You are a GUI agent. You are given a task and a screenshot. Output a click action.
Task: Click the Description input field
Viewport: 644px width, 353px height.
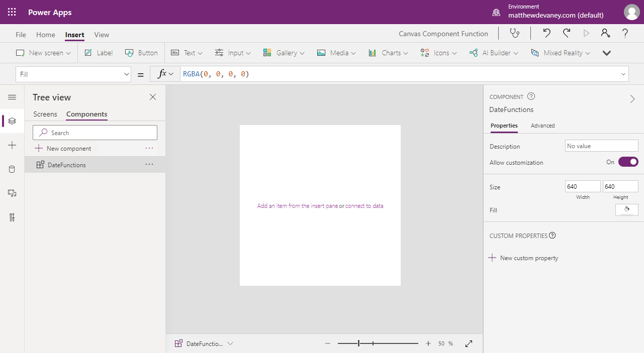click(x=601, y=146)
